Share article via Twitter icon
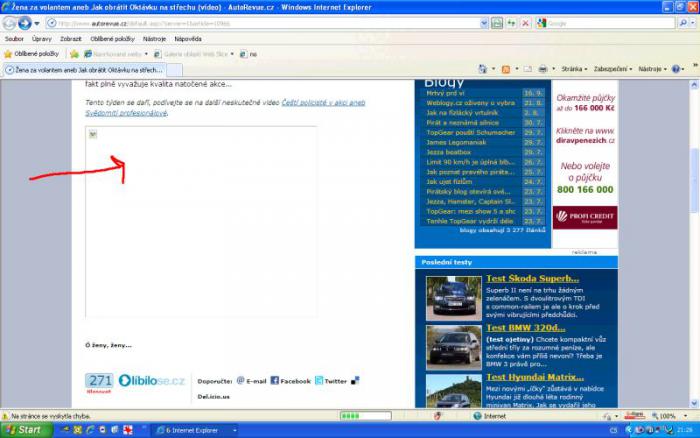The image size is (700, 438). click(x=319, y=381)
